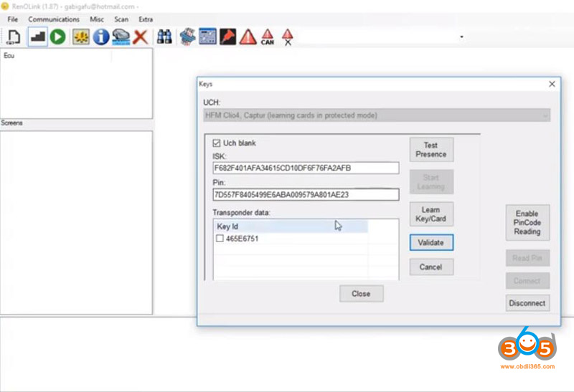
Task: Uncheck the Uch blank checkbox
Action: pyautogui.click(x=217, y=143)
